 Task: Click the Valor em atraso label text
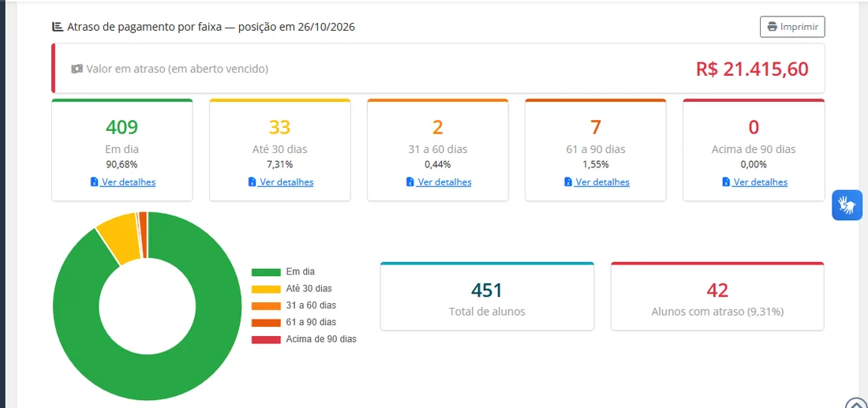[x=177, y=69]
